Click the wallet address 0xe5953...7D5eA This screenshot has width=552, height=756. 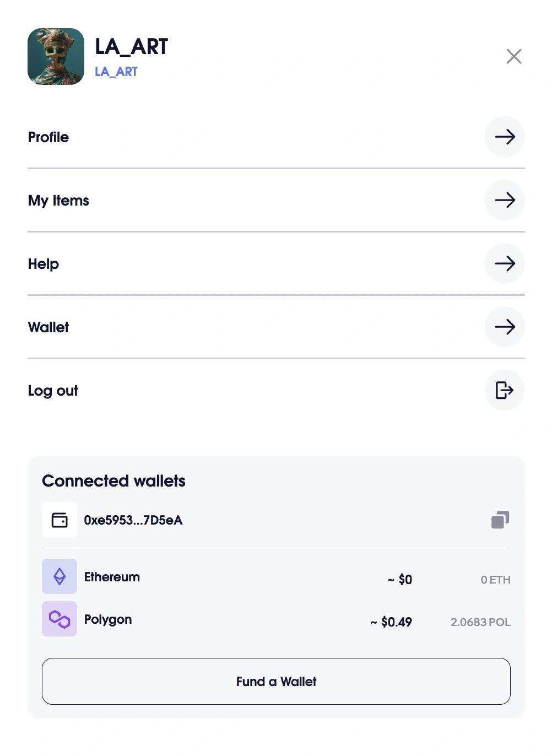click(x=133, y=520)
